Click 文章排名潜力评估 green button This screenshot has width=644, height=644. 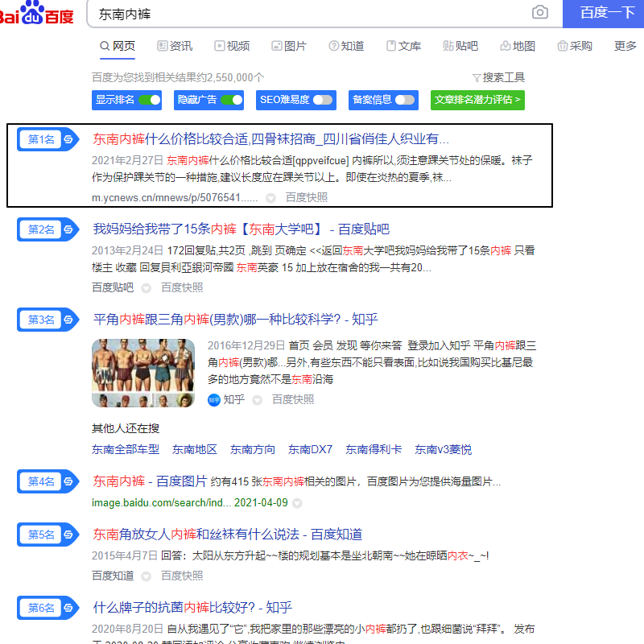pos(477,100)
